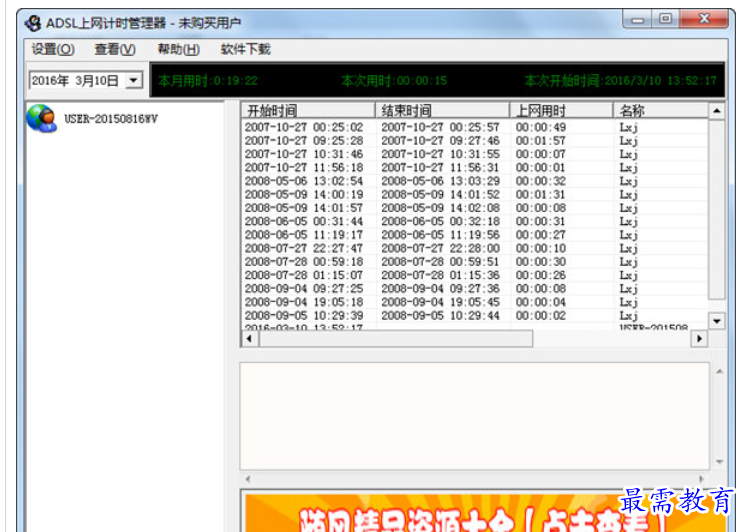Click the empty lower details text pane
This screenshot has height=532, width=742.
[x=475, y=417]
